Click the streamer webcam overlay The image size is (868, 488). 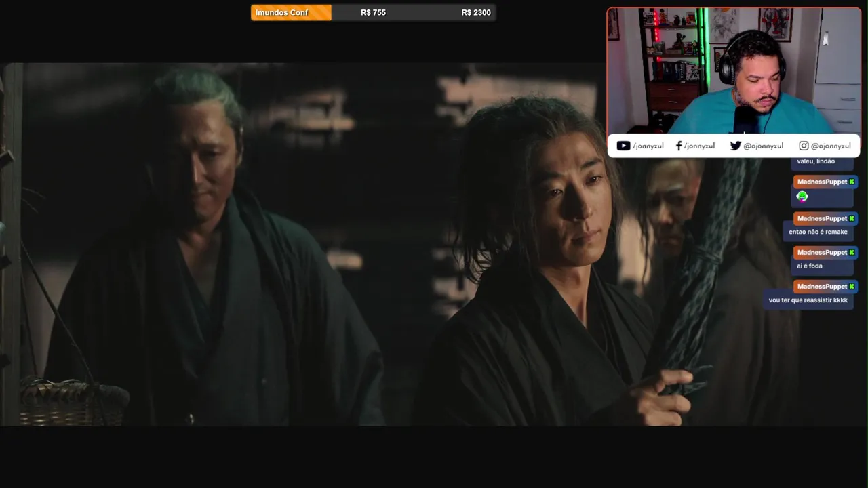[734, 70]
